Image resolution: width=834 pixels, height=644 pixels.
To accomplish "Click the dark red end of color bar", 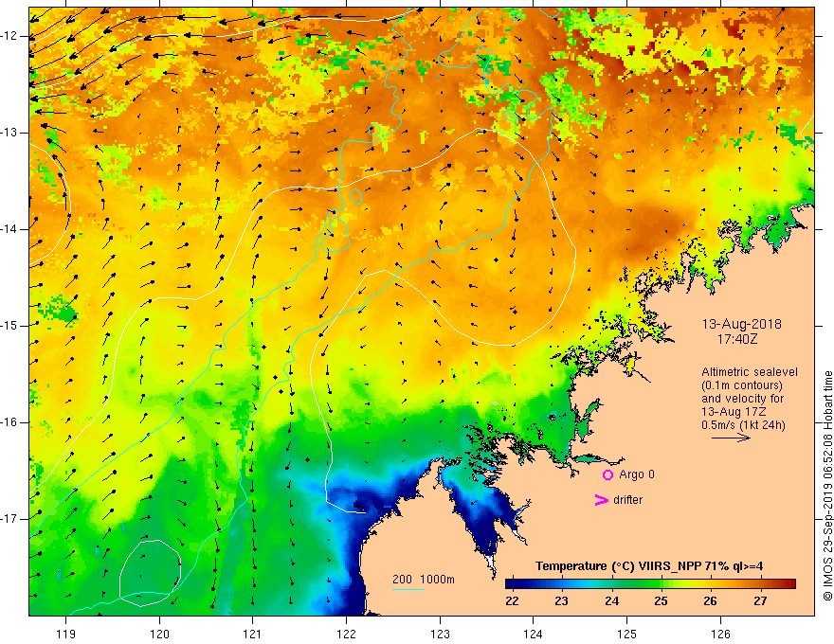I will click(789, 584).
